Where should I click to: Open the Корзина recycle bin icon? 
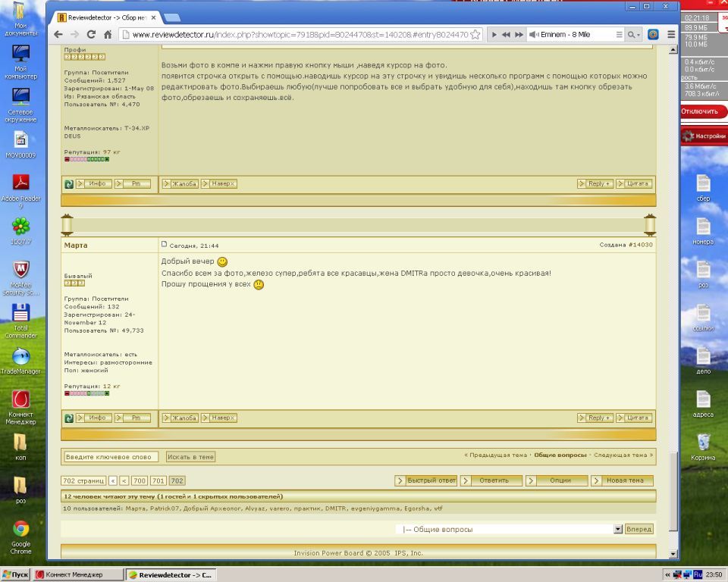pyautogui.click(x=703, y=446)
